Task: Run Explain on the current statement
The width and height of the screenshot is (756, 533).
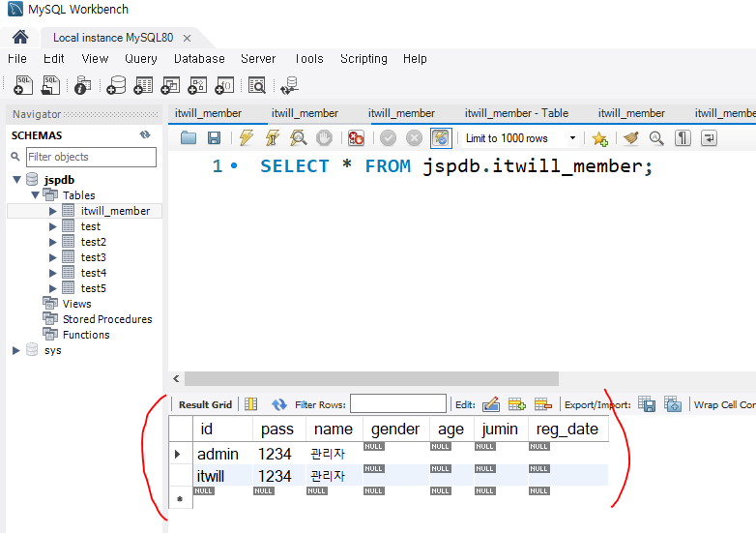Action: [299, 138]
